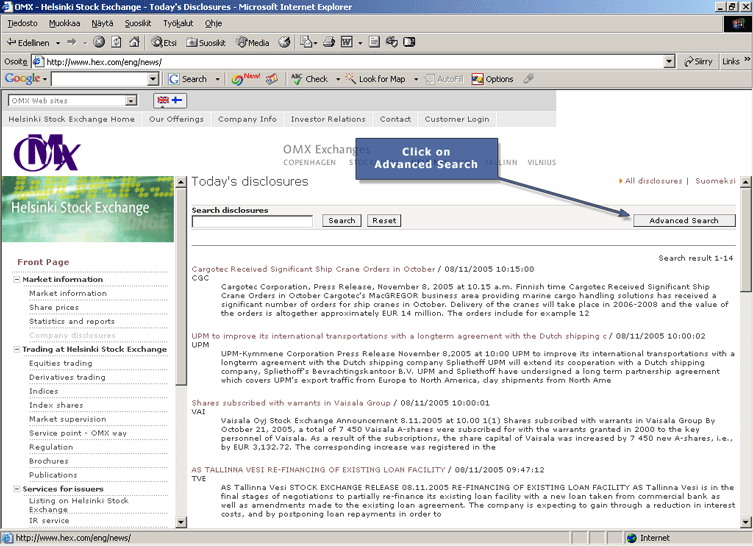Click the Print icon in toolbar
753x547 pixels.
(329, 42)
